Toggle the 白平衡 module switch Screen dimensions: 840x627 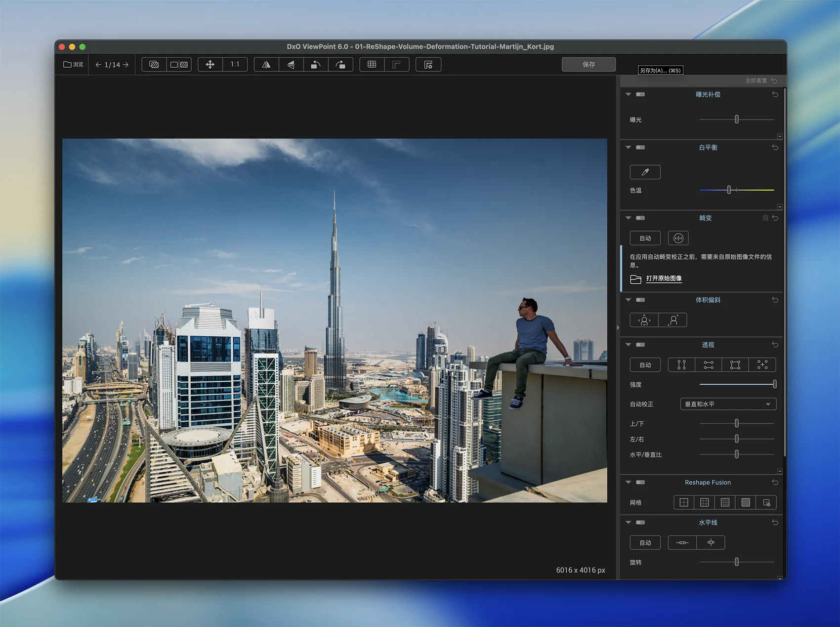click(x=640, y=147)
